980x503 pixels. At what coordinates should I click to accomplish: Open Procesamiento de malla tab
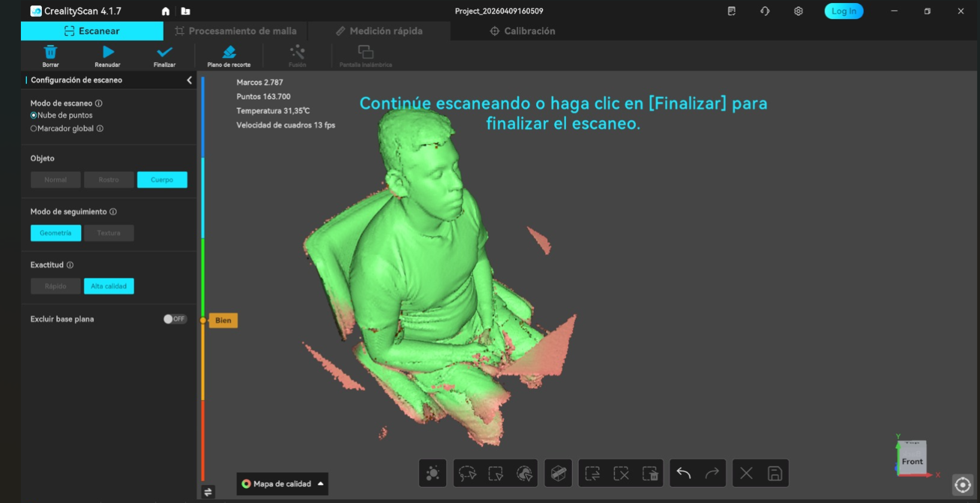[235, 31]
